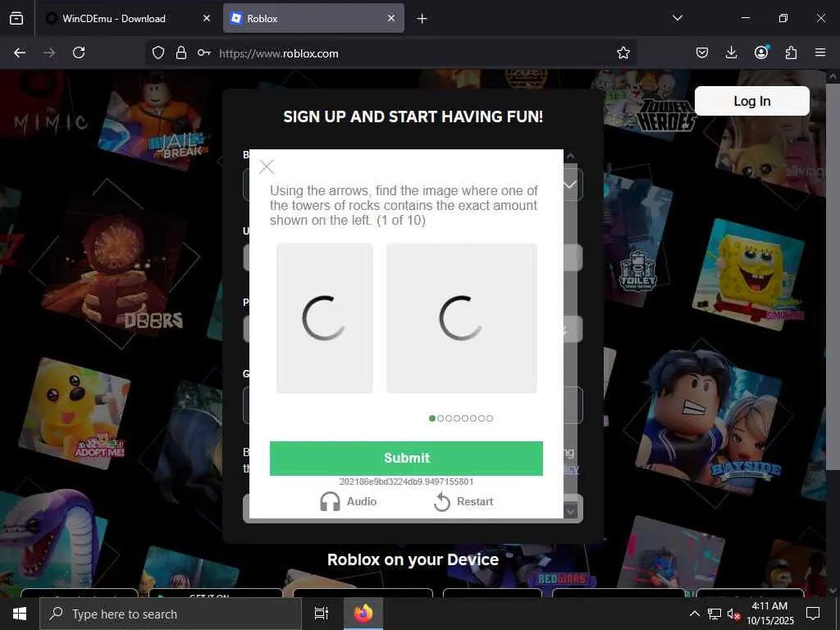Click the green first progress dot
This screenshot has width=840, height=630.
point(432,418)
